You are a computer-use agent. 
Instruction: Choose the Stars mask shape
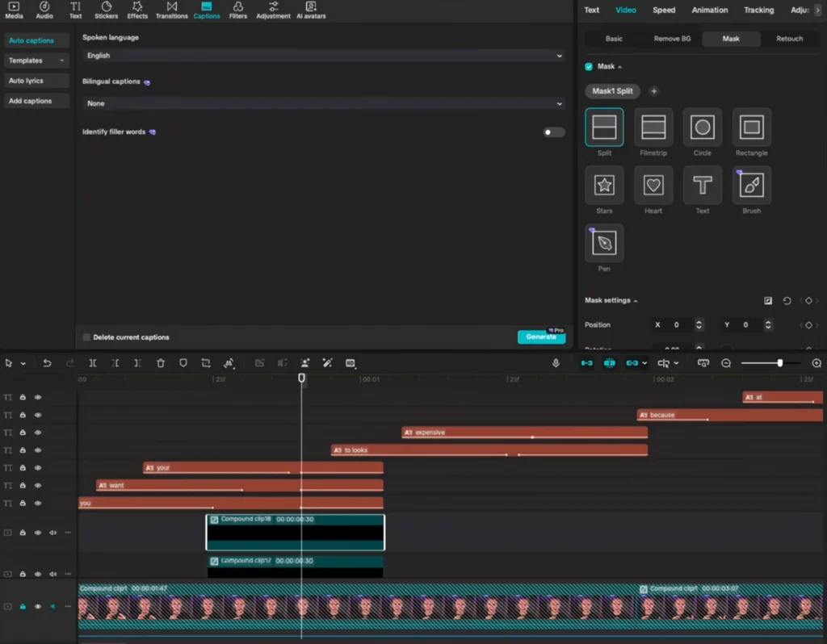[x=604, y=186]
